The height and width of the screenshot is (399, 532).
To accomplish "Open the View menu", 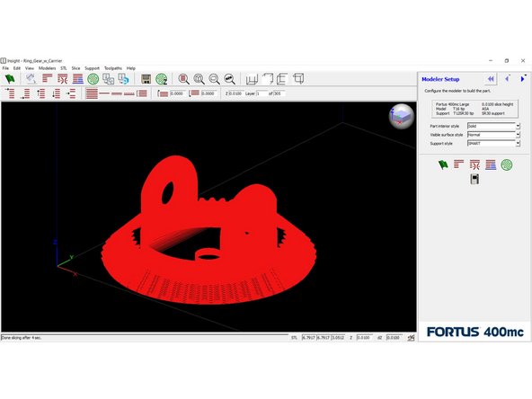I will 30,68.
